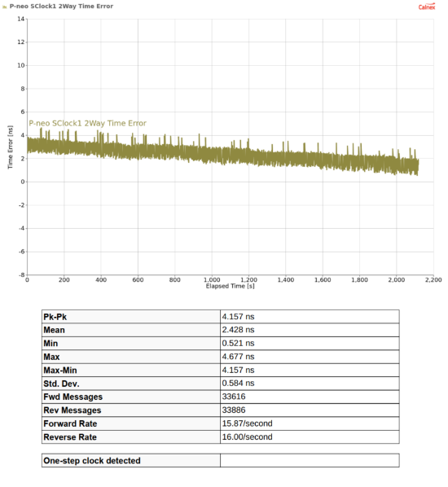Image resolution: width=448 pixels, height=487 pixels.
Task: Click the empty cell beside 'One-step clock detected'
Action: coord(310,460)
